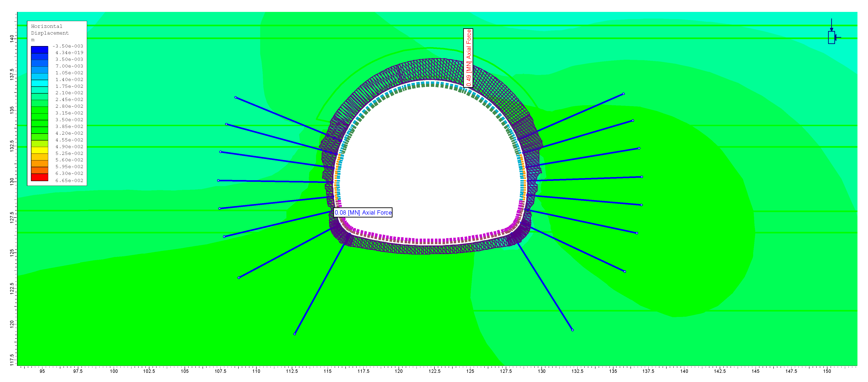This screenshot has width=868, height=382.
Task: Click the dark blue top legend swatch
Action: (39, 50)
